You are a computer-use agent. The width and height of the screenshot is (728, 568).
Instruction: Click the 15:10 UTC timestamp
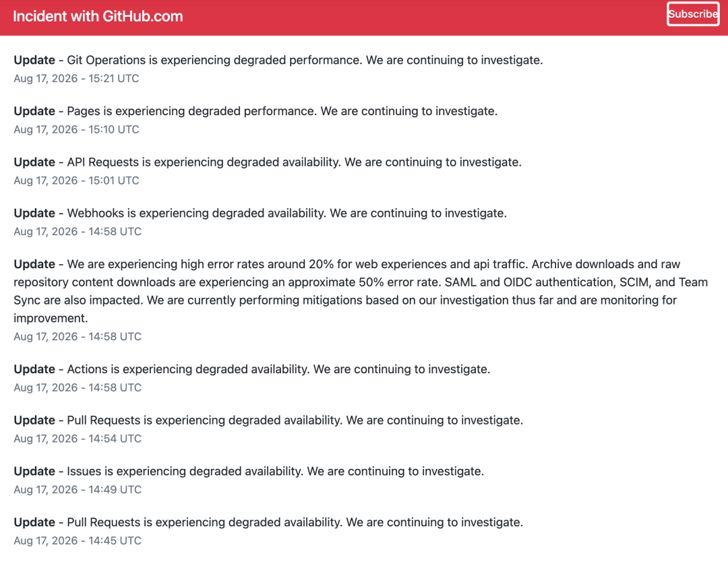click(x=76, y=129)
